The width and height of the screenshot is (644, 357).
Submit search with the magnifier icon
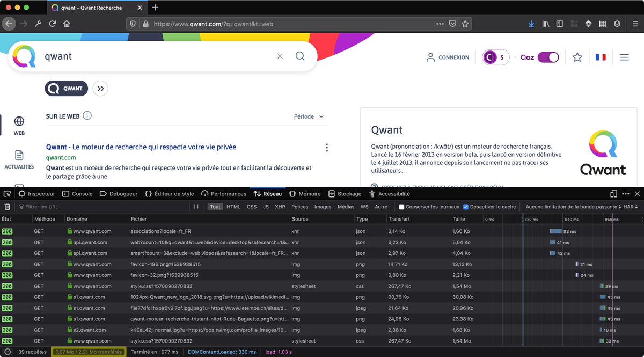click(x=300, y=56)
